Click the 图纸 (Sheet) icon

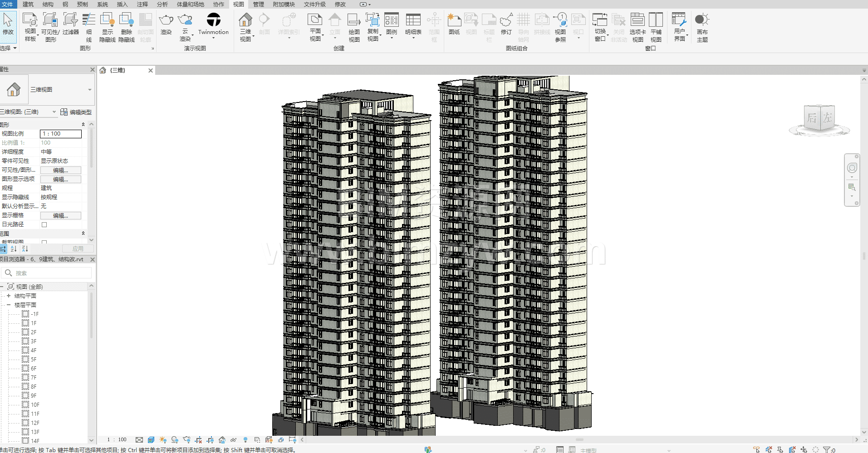tap(454, 20)
